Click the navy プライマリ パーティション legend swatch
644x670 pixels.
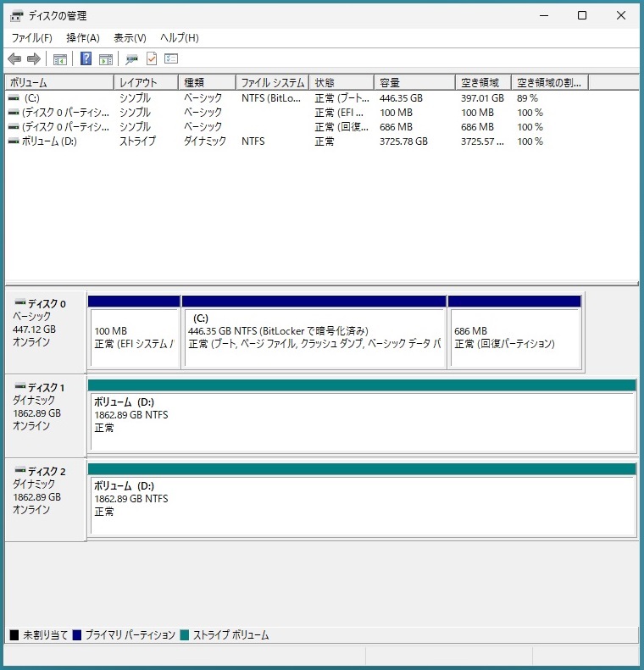[x=77, y=635]
